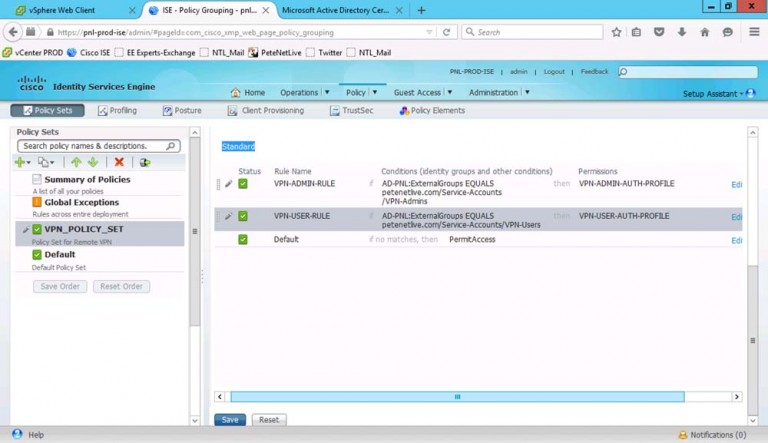
Task: Click the Reset Order button
Action: [x=121, y=287]
